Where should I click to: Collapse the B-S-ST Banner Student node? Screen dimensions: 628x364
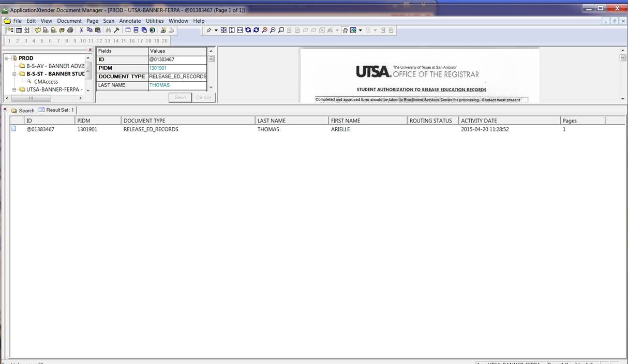pyautogui.click(x=14, y=74)
